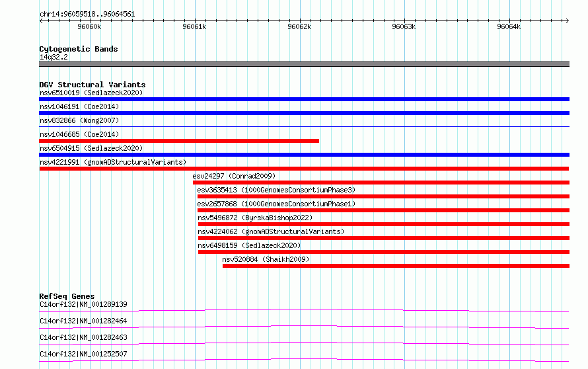
Task: Click the red bar under nsv6498159
Action: tap(384, 252)
